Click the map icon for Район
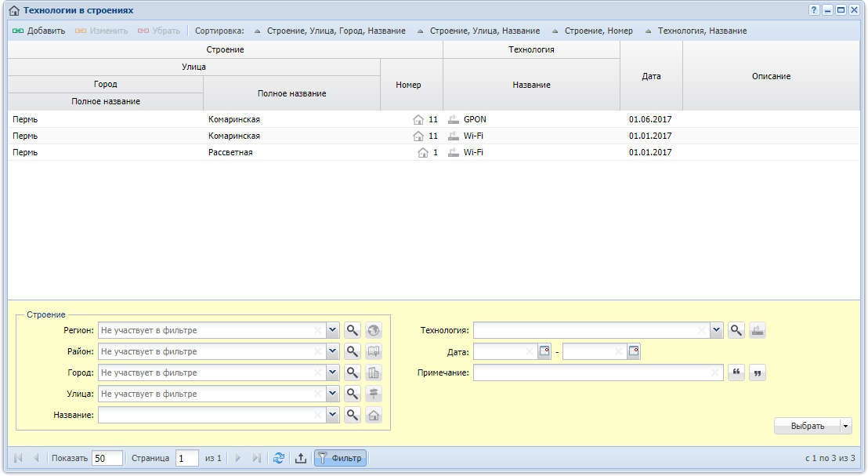The width and height of the screenshot is (868, 476). point(374,351)
